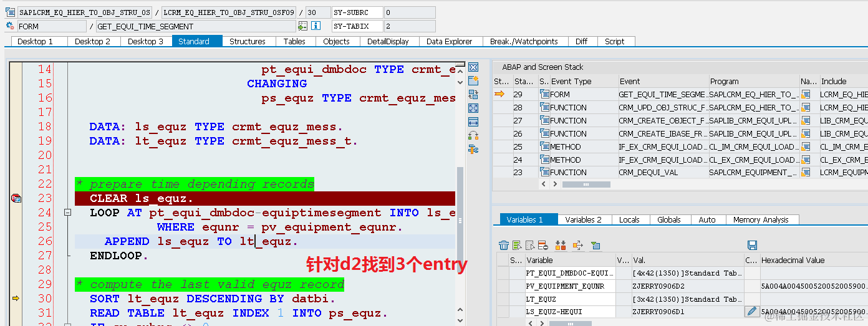Switch to the Auto tab

coord(707,219)
